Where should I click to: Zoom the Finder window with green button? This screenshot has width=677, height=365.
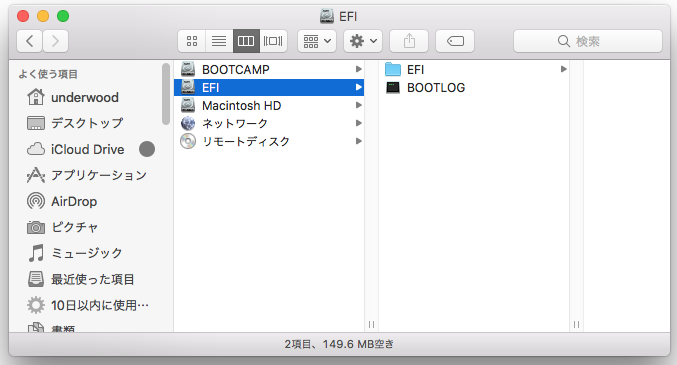coord(63,16)
